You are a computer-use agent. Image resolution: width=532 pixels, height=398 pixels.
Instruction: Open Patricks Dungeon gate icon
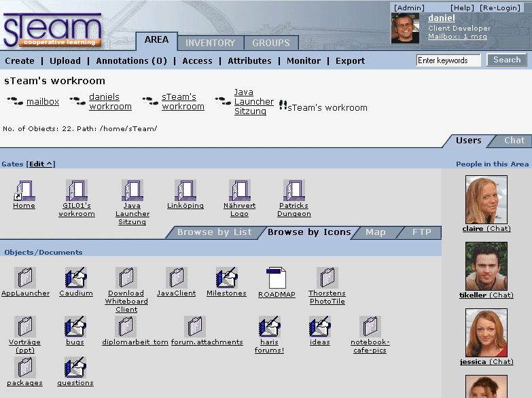pyautogui.click(x=294, y=190)
